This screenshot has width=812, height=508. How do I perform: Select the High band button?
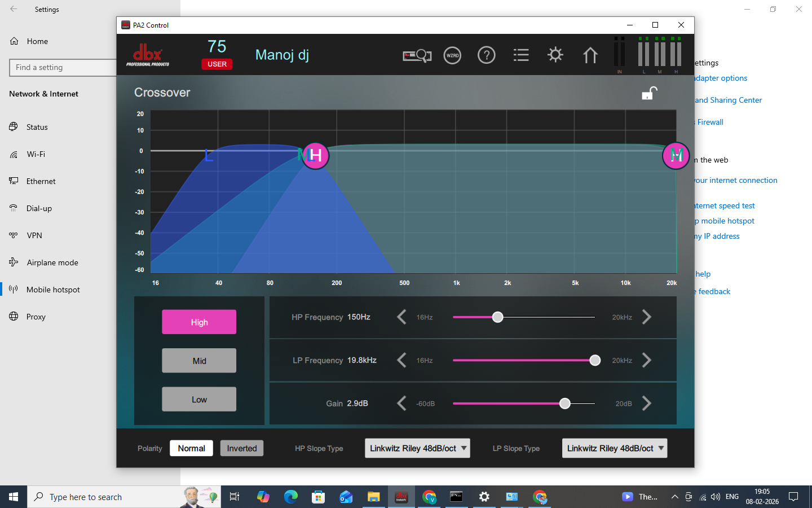[x=199, y=322]
